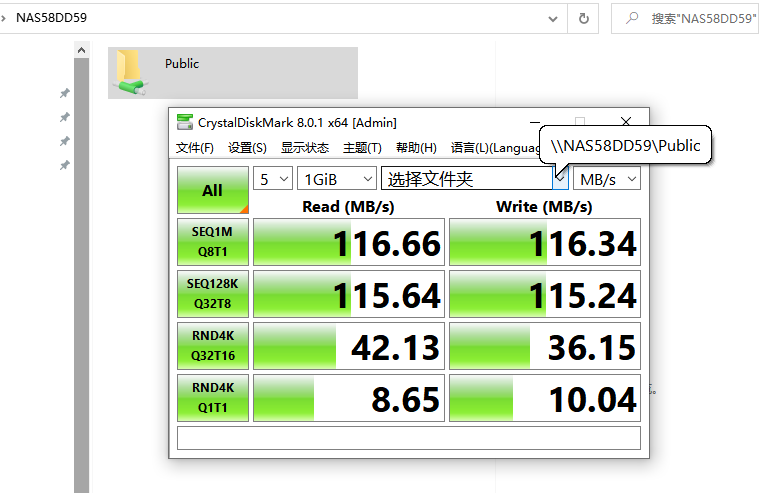
Task: Open the target folder dropdown arrow
Action: [x=560, y=179]
